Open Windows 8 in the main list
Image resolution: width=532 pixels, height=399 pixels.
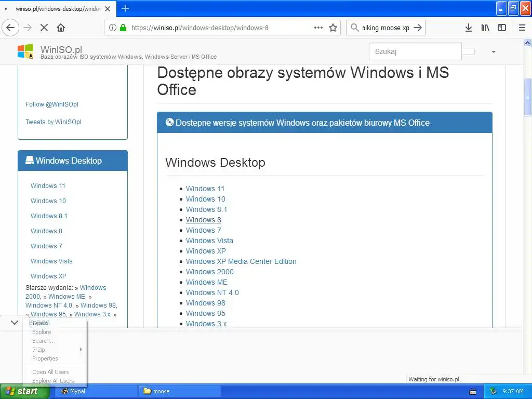pyautogui.click(x=204, y=220)
